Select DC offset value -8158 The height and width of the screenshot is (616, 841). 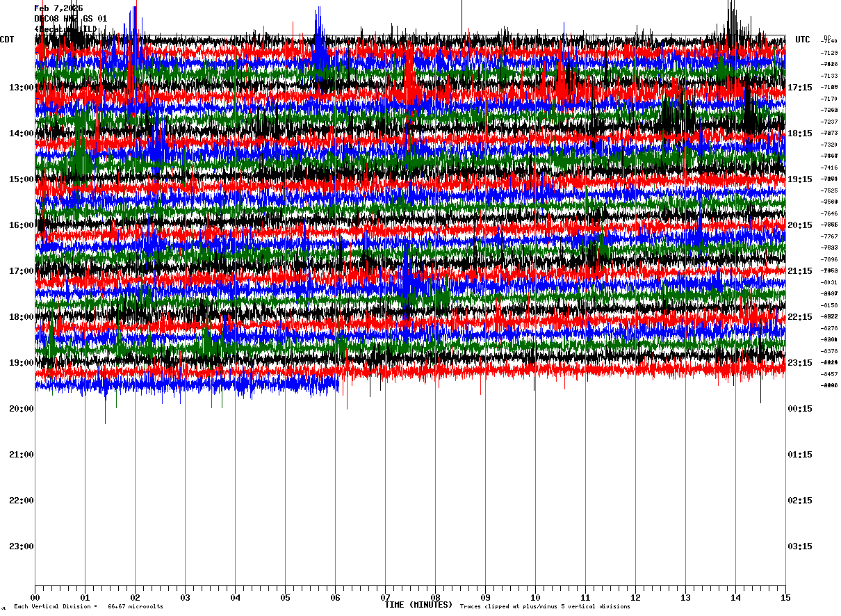pyautogui.click(x=830, y=305)
